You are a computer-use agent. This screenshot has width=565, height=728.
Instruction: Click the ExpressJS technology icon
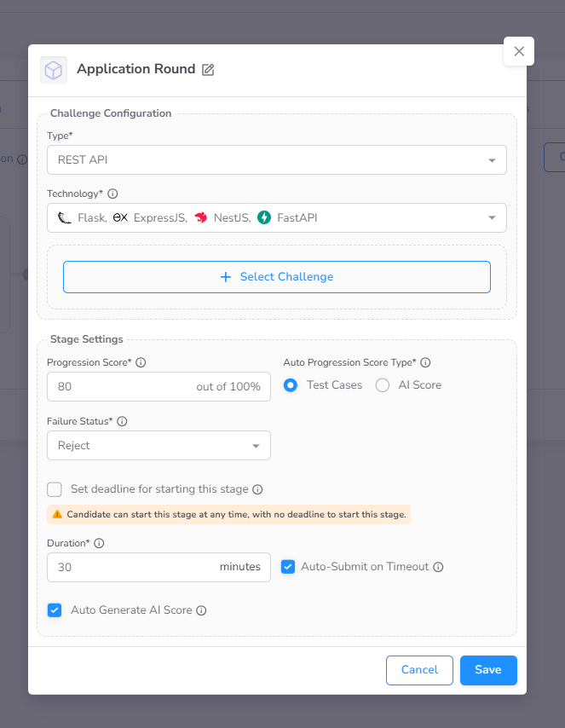(x=119, y=217)
